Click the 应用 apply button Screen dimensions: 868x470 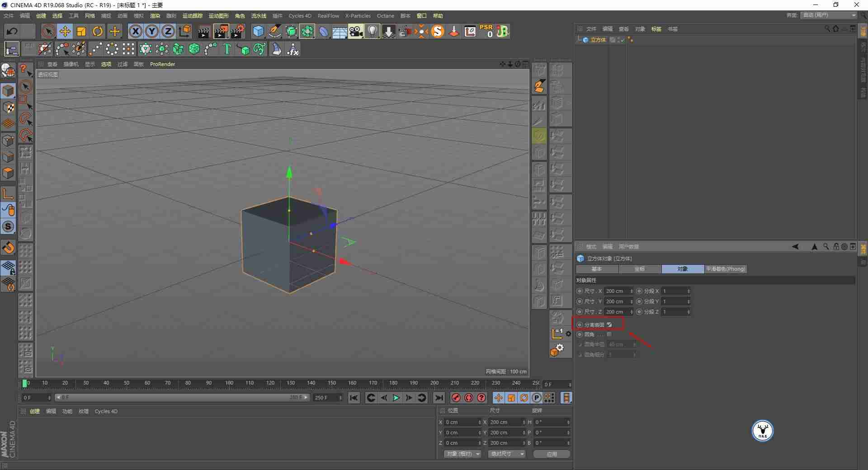tap(552, 454)
